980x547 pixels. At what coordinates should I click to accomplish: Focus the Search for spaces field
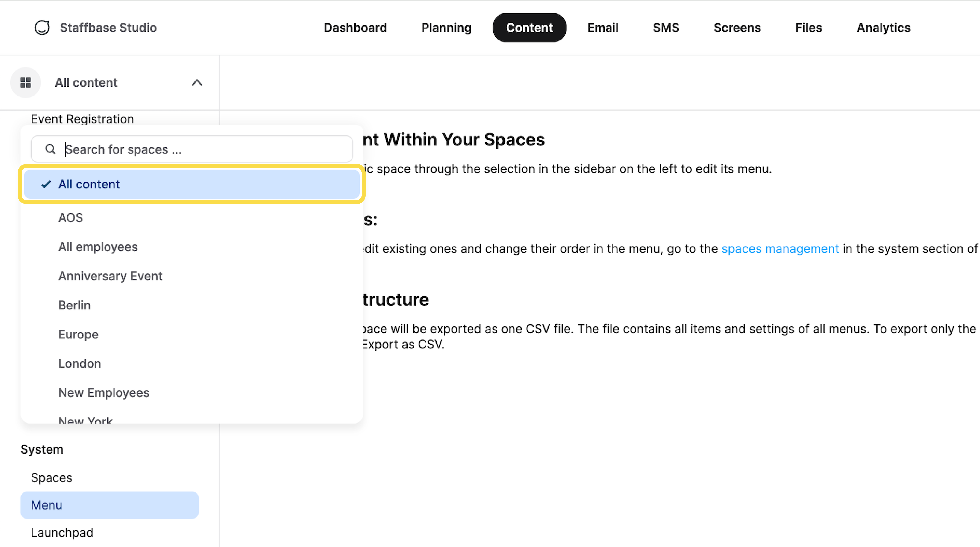click(192, 149)
